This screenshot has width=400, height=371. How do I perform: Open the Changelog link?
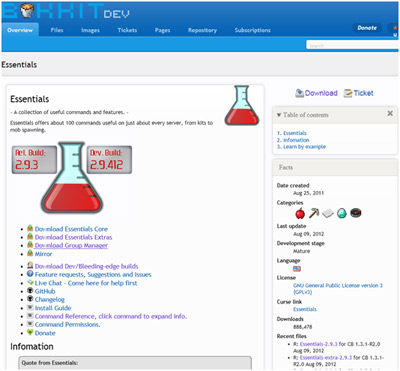(50, 300)
